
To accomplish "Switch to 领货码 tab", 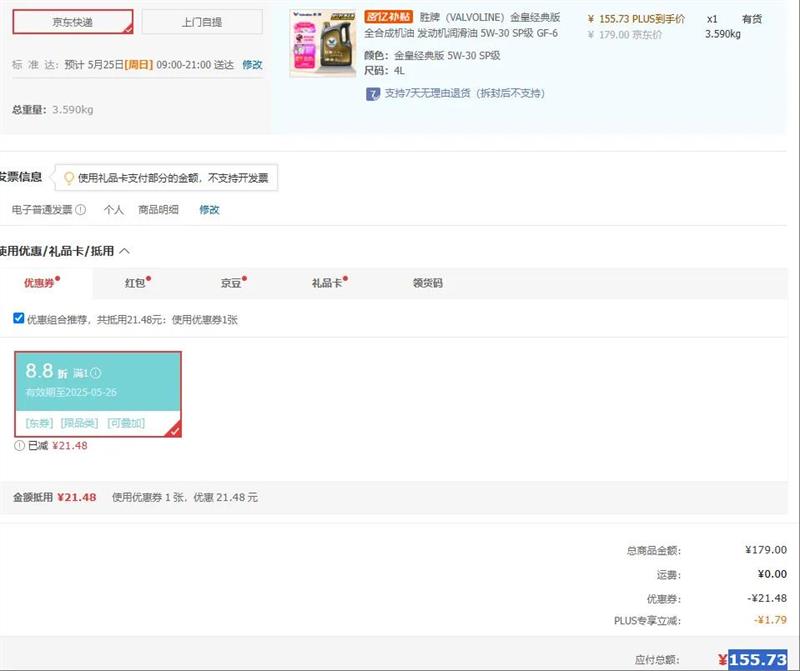I will click(x=428, y=283).
